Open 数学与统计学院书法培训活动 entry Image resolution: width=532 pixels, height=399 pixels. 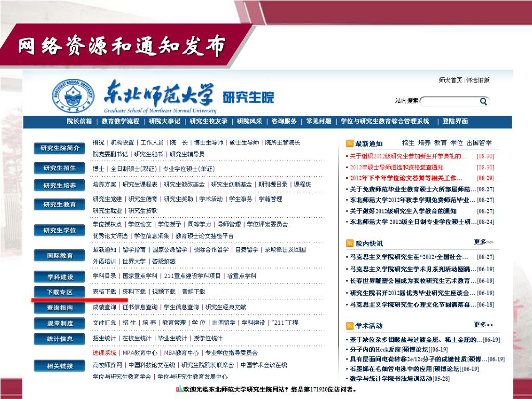400,379
